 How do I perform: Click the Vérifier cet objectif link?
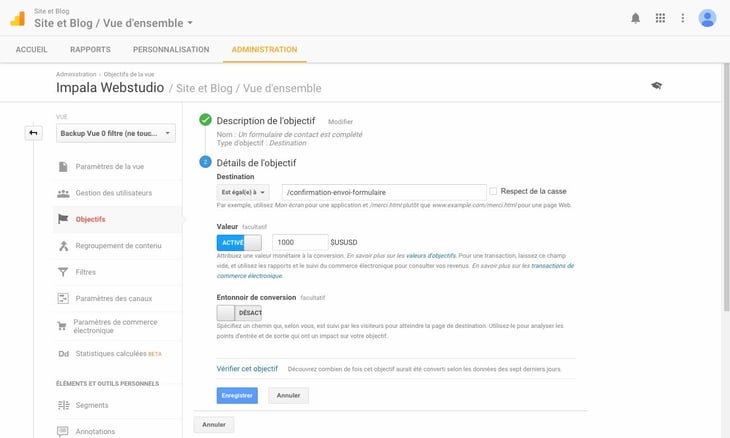click(247, 369)
